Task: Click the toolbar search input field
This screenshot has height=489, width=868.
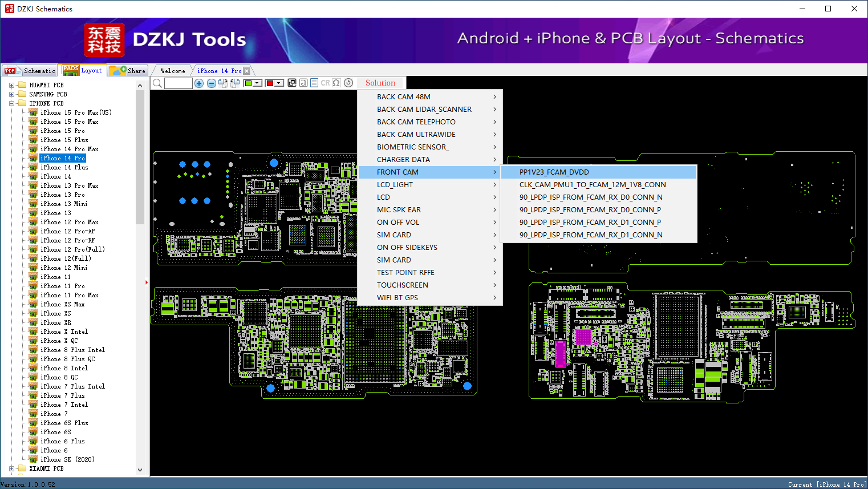Action: pyautogui.click(x=179, y=83)
